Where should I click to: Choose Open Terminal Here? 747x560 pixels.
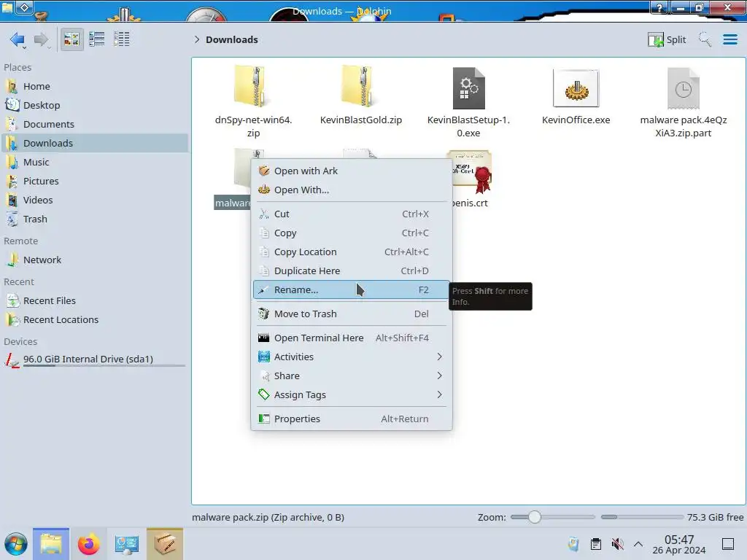351,338
